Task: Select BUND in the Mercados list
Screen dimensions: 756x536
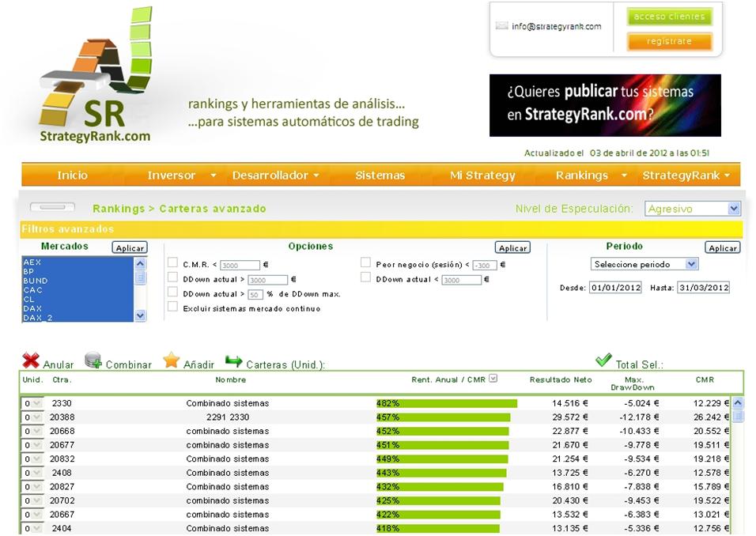Action: (x=77, y=281)
